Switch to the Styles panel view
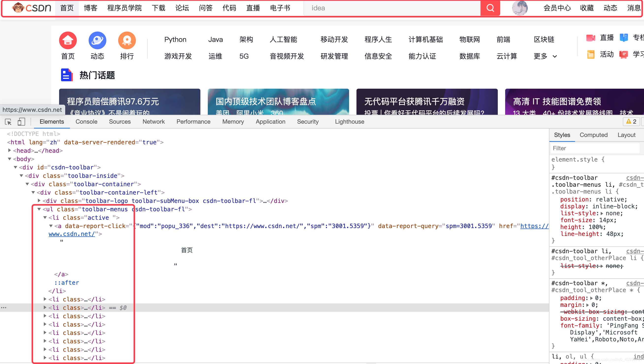Screen dimensions: 644x364 click(561, 135)
